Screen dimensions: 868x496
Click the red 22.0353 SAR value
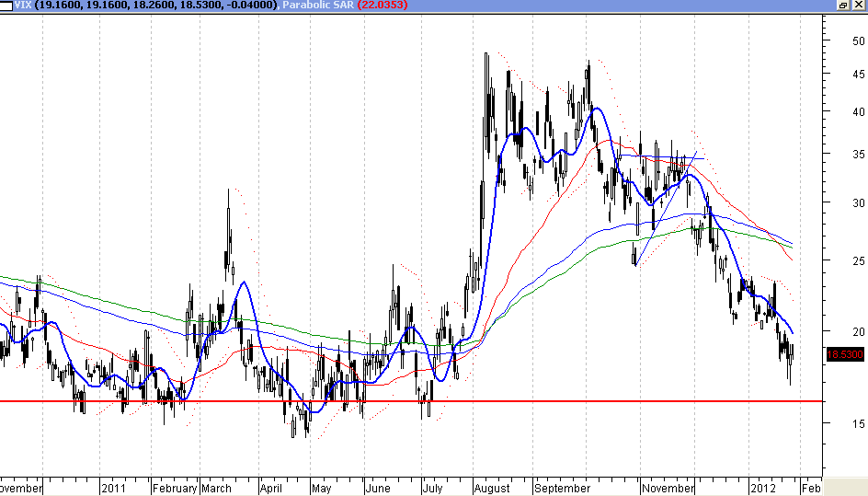(x=383, y=5)
